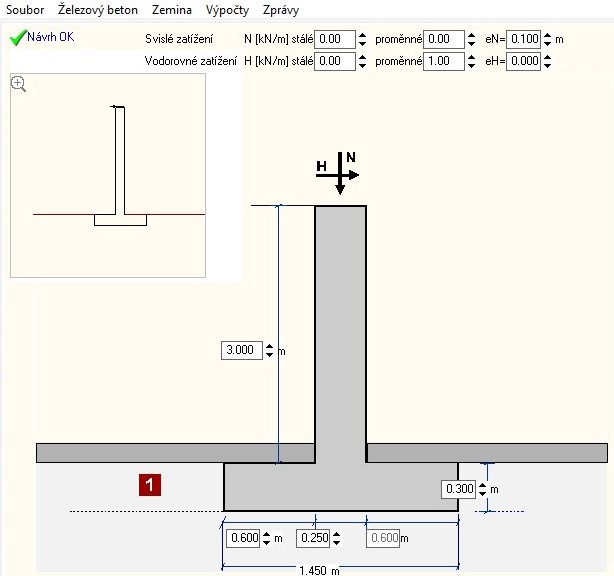Select soil layer marker 1
The height and width of the screenshot is (576, 614).
[150, 485]
